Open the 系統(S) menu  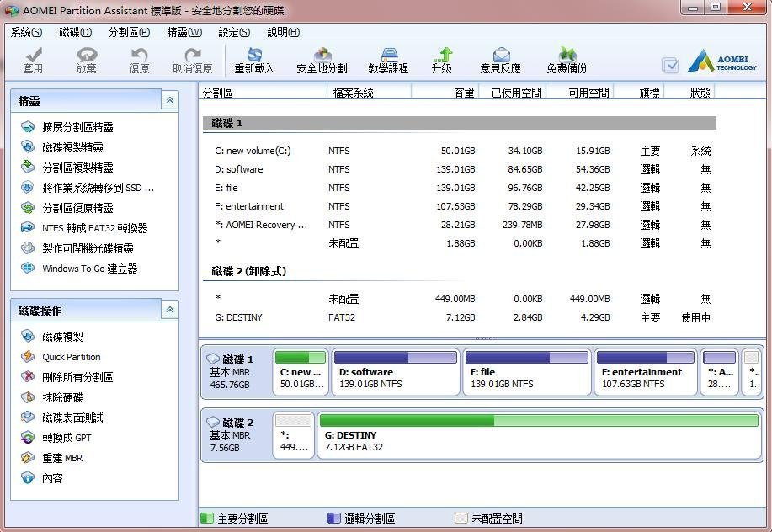[x=27, y=33]
